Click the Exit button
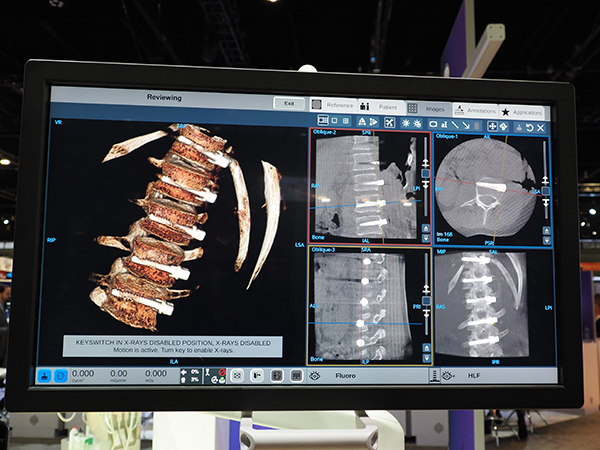Image resolution: width=600 pixels, height=450 pixels. 288,103
